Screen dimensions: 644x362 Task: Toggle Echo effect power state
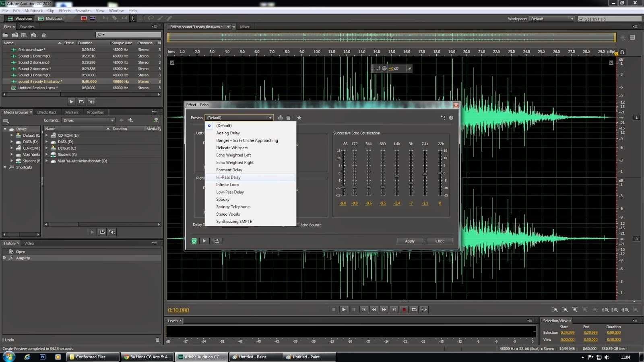point(194,241)
